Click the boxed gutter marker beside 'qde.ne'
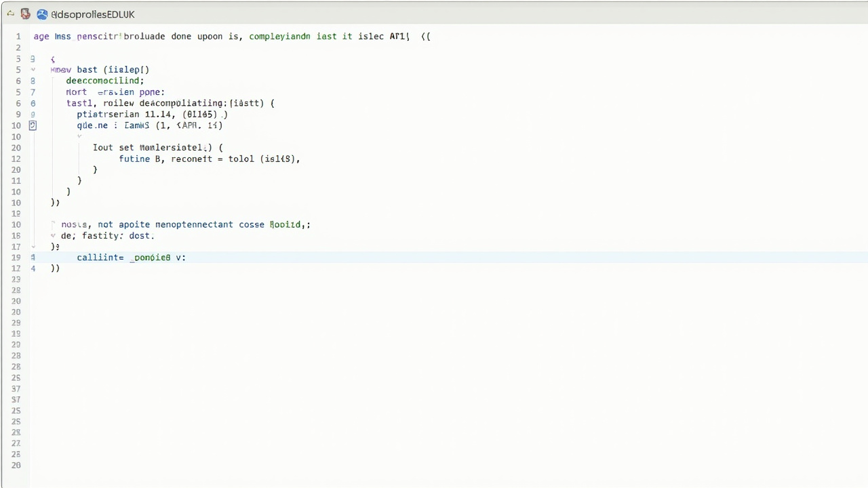Viewport: 868px width, 488px height. (33, 125)
